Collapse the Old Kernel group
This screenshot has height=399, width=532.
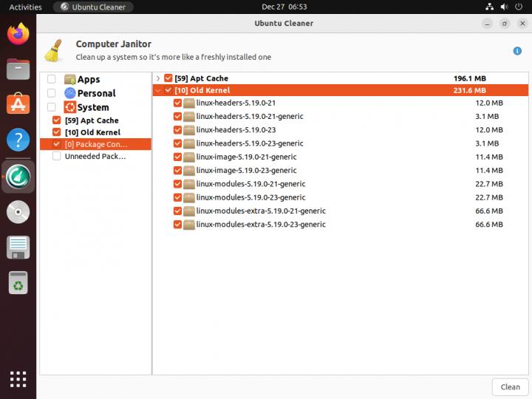tap(158, 90)
